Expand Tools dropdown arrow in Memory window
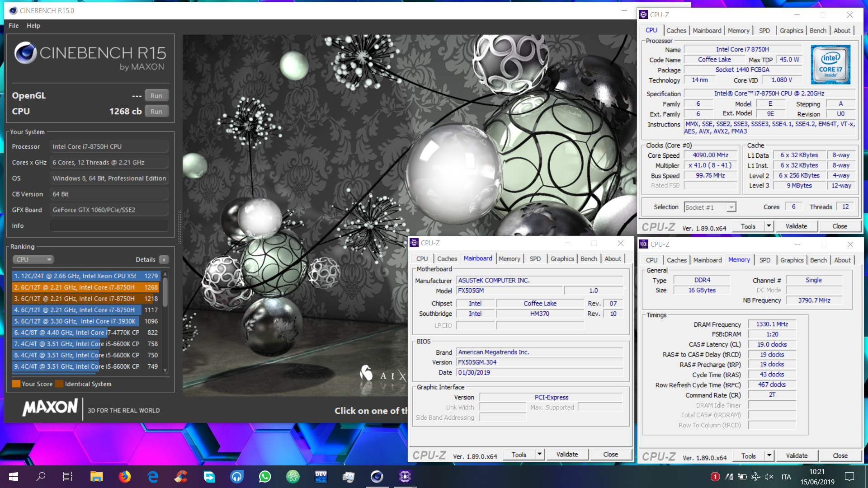Screen dimensions: 868x488 [769, 455]
